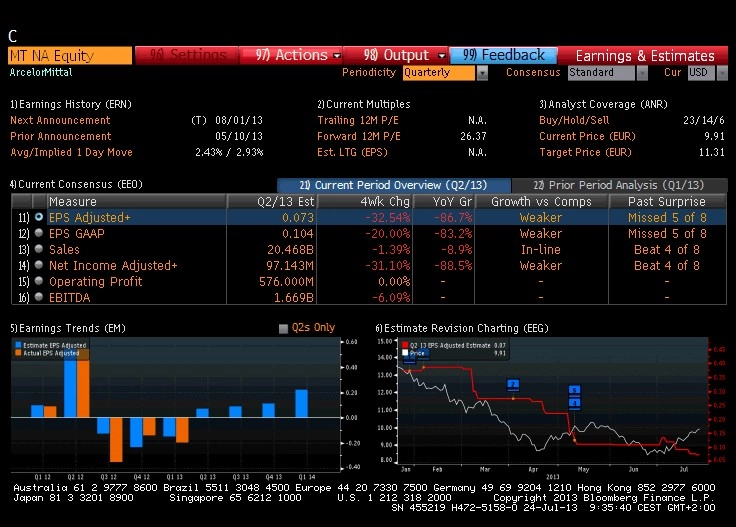The height and width of the screenshot is (527, 736).
Task: Click the Target Price value 11.31
Action: tap(712, 152)
